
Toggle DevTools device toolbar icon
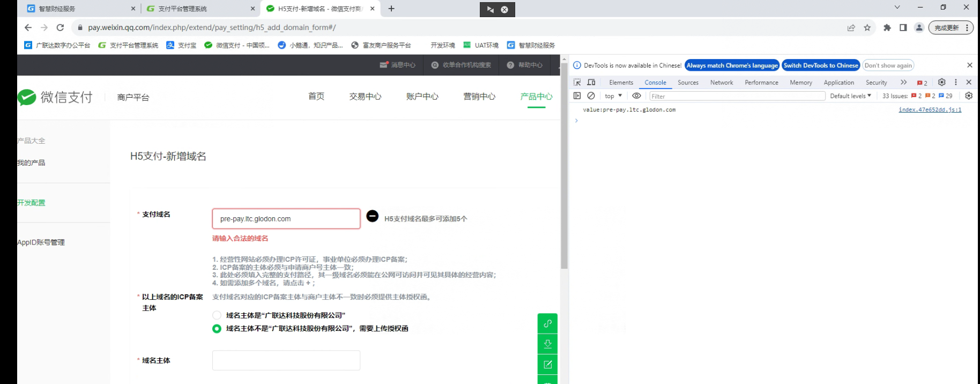[x=591, y=82]
